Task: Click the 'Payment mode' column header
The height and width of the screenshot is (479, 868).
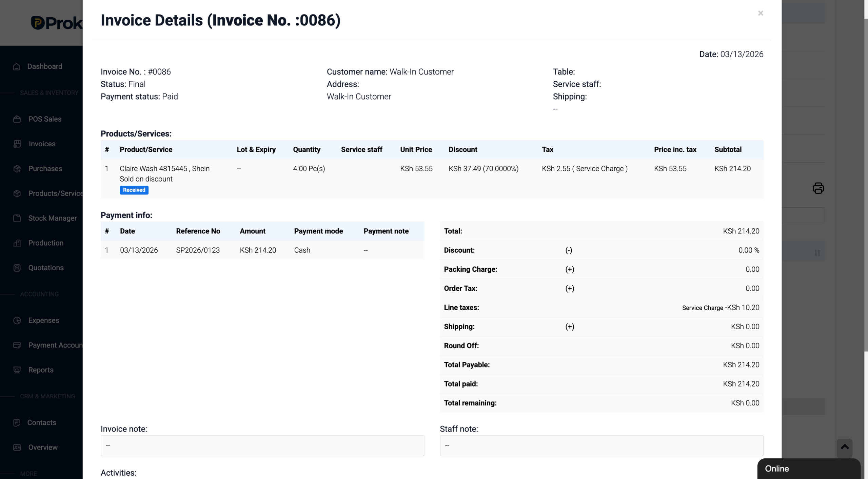Action: pos(318,231)
